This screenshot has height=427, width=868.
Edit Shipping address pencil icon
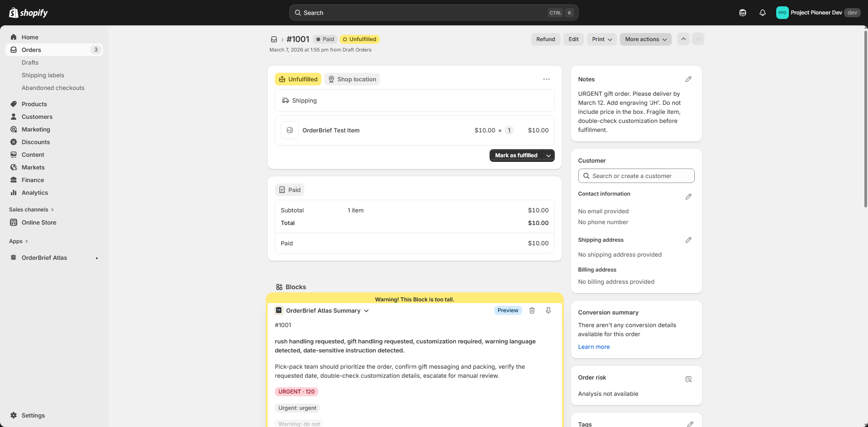(x=689, y=240)
